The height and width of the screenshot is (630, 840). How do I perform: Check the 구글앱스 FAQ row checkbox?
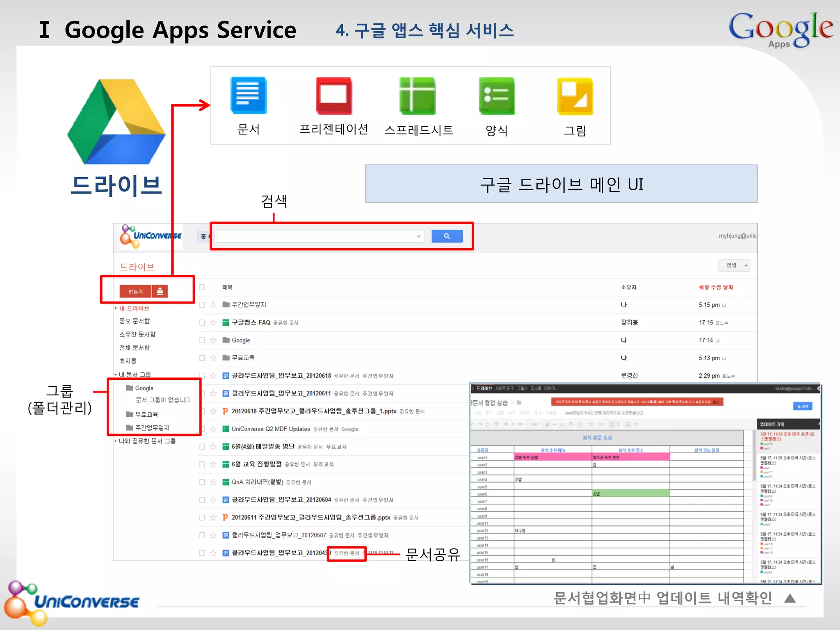click(202, 322)
